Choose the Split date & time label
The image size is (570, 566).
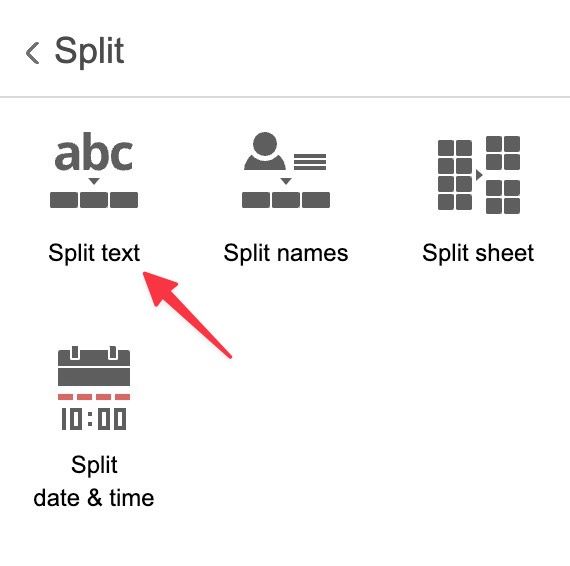[94, 481]
